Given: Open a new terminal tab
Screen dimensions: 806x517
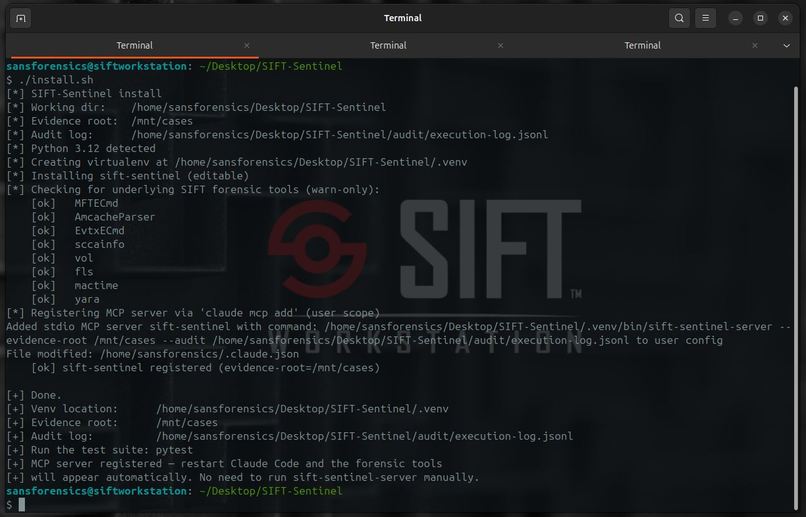Looking at the screenshot, I should pyautogui.click(x=21, y=19).
